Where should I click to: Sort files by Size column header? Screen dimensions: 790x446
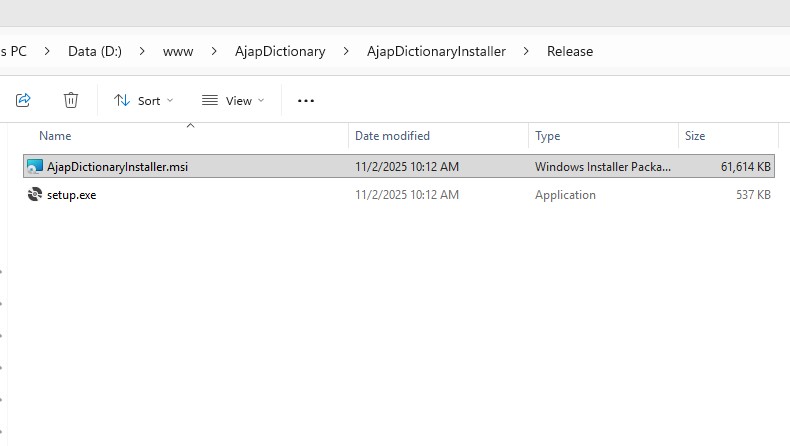click(x=695, y=136)
